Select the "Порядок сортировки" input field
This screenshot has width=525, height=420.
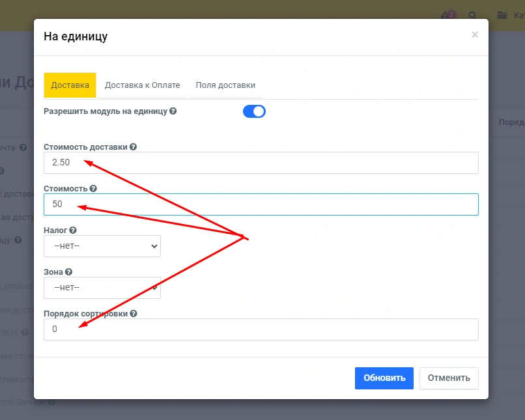click(x=261, y=329)
